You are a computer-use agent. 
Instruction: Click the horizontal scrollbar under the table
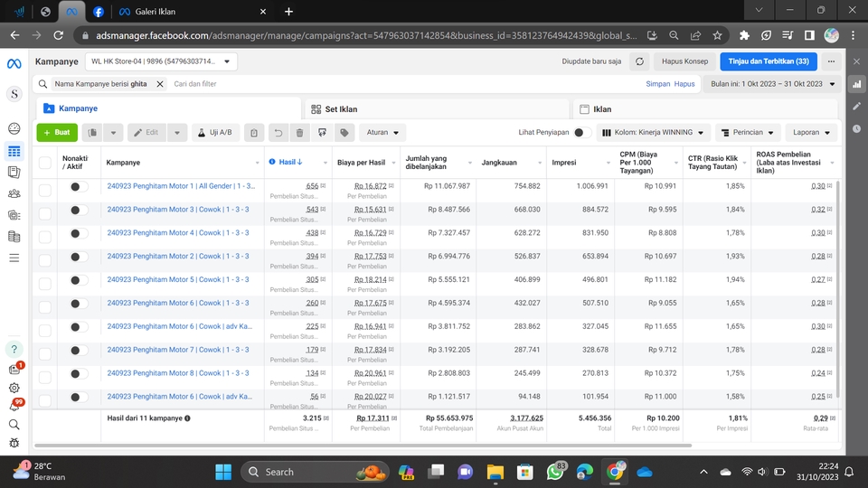pos(363,445)
